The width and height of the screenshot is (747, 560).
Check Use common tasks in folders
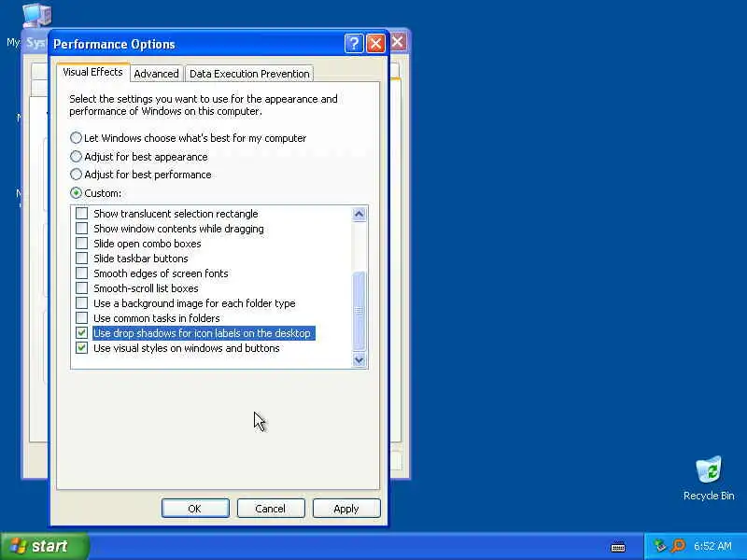click(82, 317)
